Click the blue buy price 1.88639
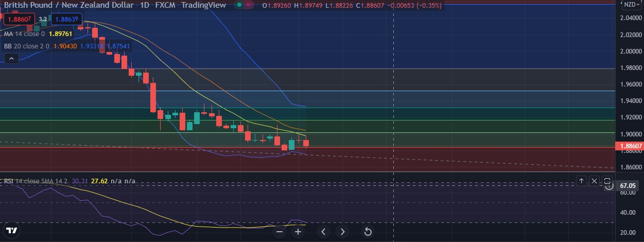This screenshot has height=242, width=644. (67, 19)
